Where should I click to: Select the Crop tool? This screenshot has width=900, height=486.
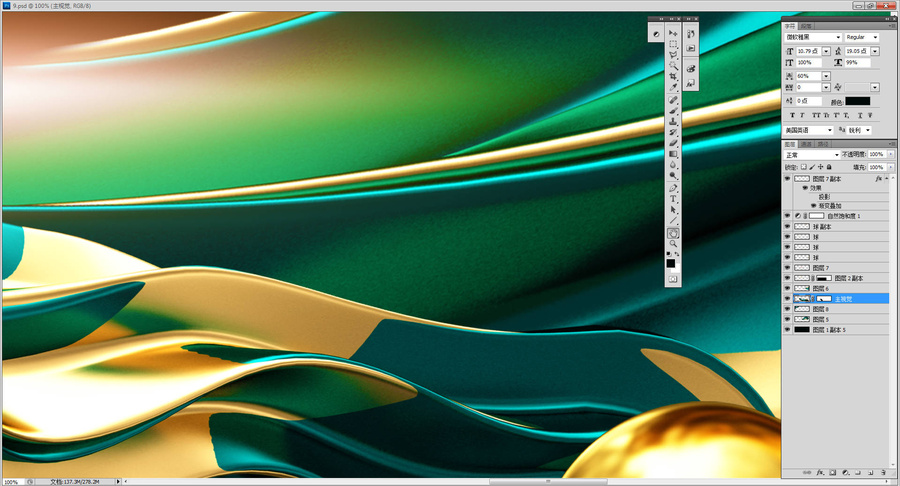tap(673, 77)
